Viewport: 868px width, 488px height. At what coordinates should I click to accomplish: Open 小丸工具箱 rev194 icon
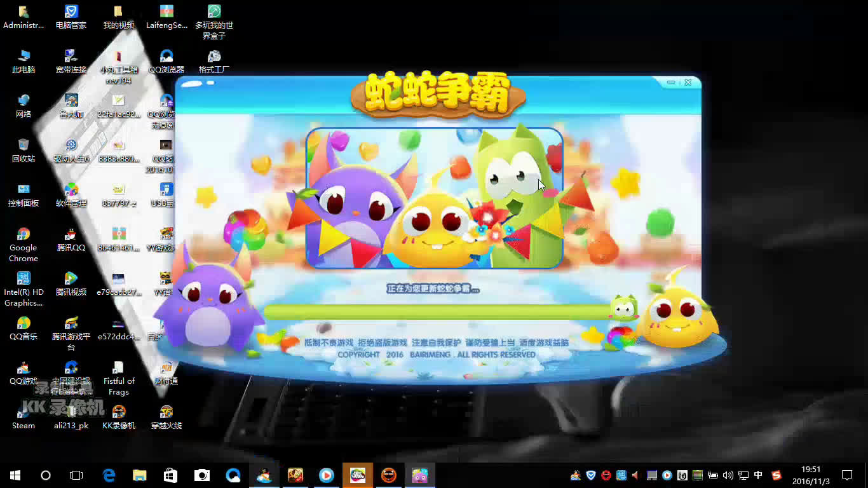click(x=119, y=67)
